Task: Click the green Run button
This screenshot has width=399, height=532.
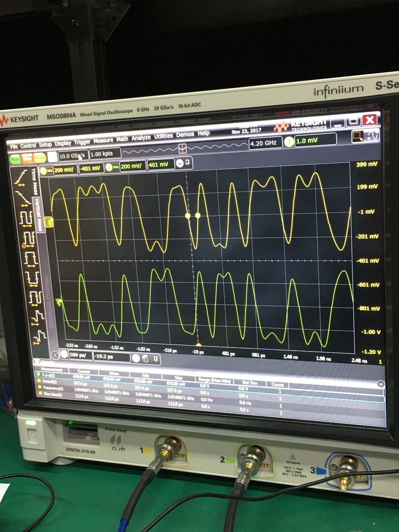Action: coord(15,159)
